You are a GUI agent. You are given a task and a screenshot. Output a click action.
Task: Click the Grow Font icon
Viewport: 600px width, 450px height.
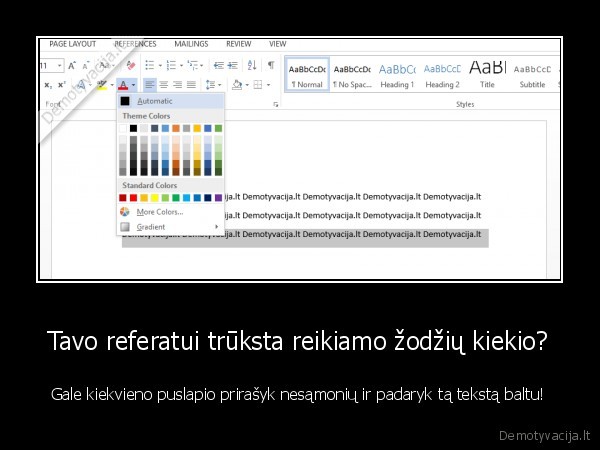(x=72, y=66)
